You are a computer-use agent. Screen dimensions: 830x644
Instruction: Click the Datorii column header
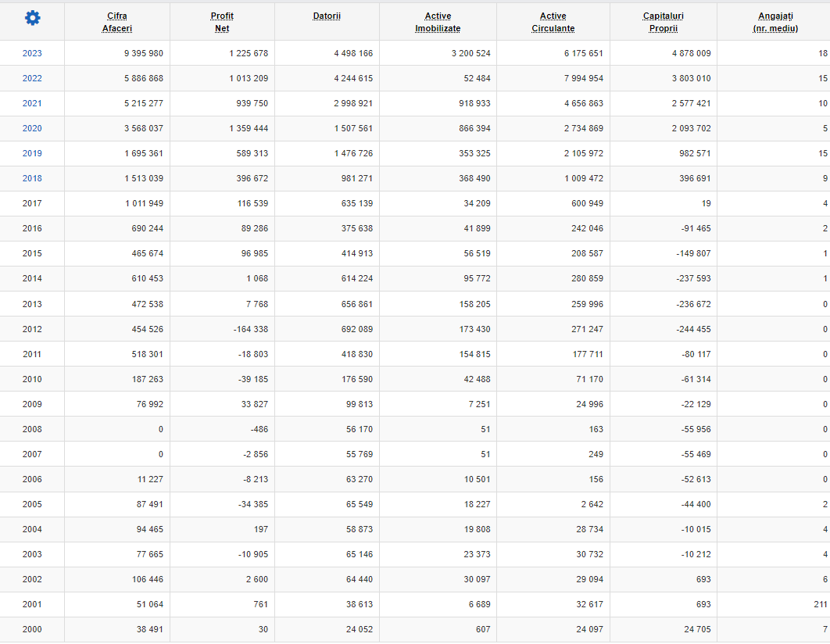click(327, 16)
